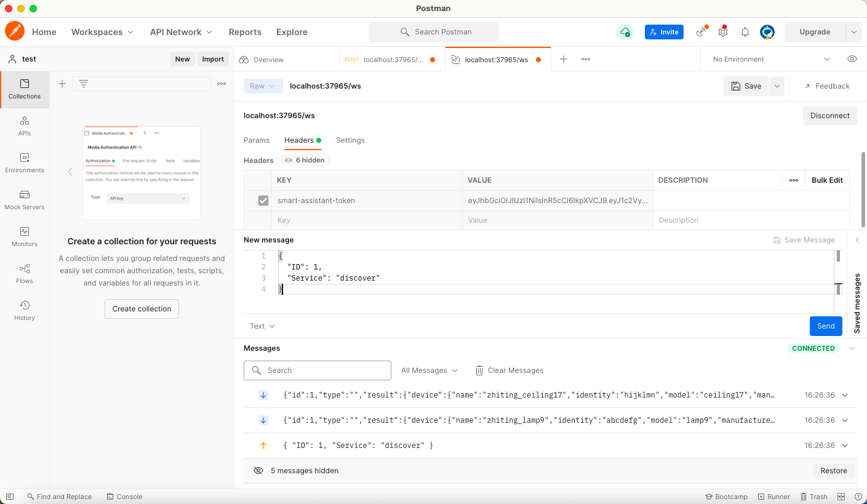Image resolution: width=867 pixels, height=504 pixels.
Task: Open the headers table column options dots
Action: pos(794,180)
